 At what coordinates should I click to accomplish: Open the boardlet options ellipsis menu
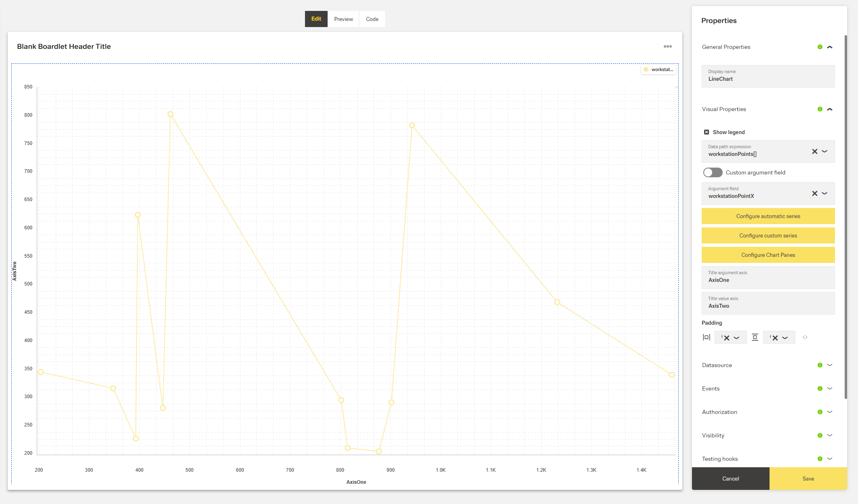[667, 46]
